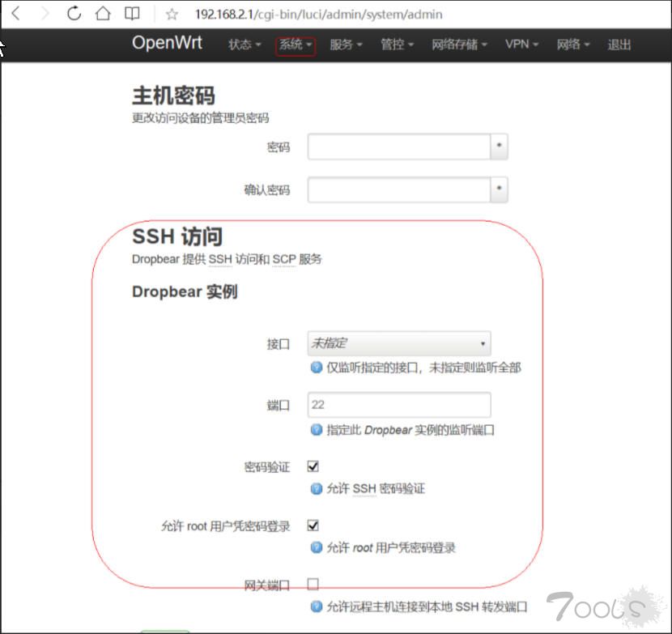Image resolution: width=672 pixels, height=634 pixels.
Task: Click help icon under root password login
Action: tap(317, 547)
